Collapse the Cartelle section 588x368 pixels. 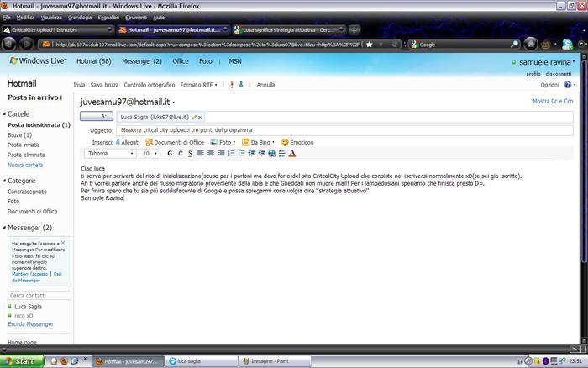(x=4, y=113)
